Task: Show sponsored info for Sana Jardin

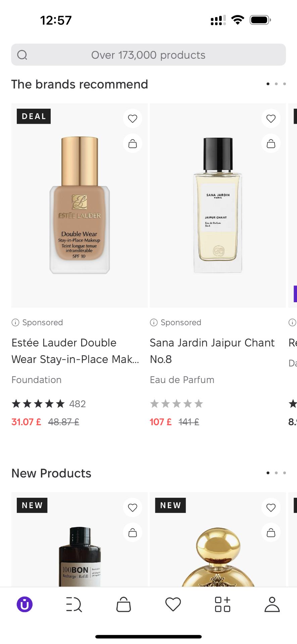Action: pos(154,322)
